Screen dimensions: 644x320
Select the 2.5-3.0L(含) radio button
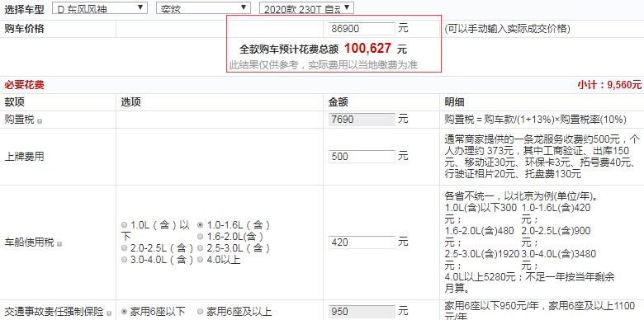tap(201, 247)
